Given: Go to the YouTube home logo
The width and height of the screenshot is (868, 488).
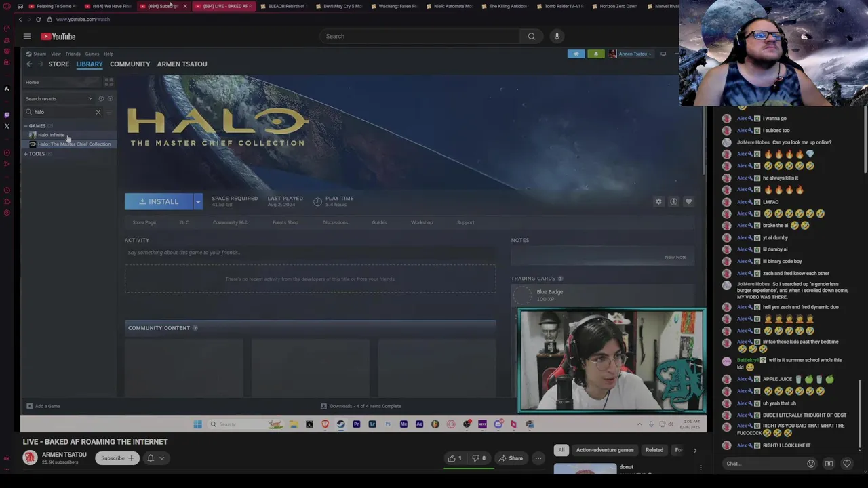Looking at the screenshot, I should [58, 37].
